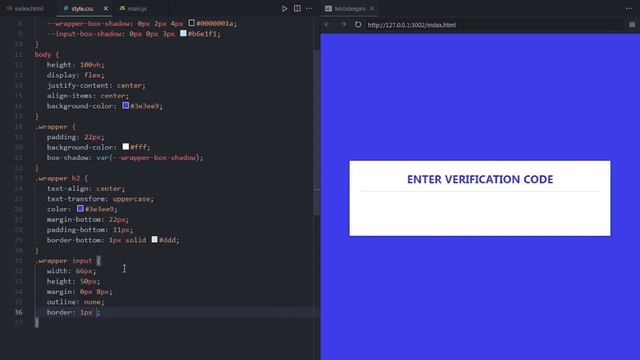The image size is (640, 360).
Task: Click the #fff color swatch
Action: coord(126,147)
